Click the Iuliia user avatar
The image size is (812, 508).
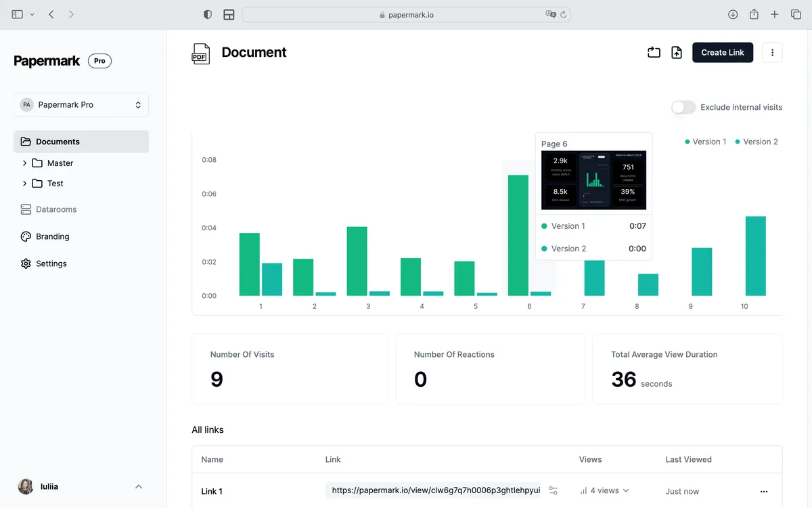pyautogui.click(x=26, y=486)
